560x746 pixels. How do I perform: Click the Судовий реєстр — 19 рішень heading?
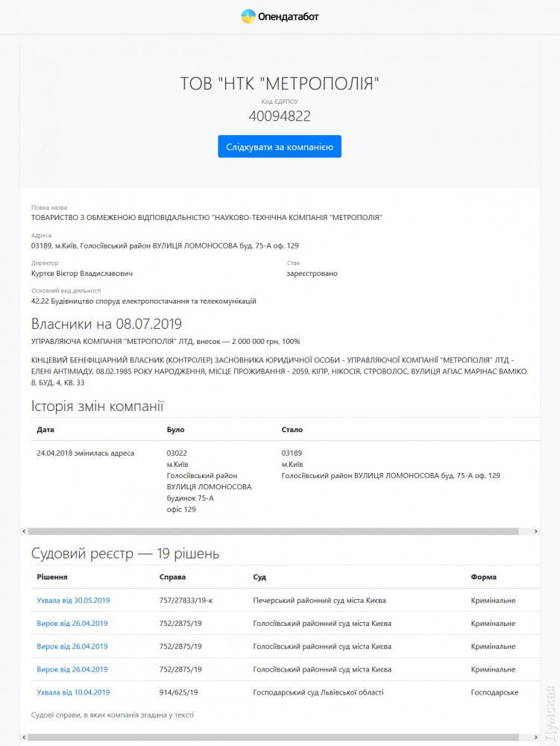point(125,554)
